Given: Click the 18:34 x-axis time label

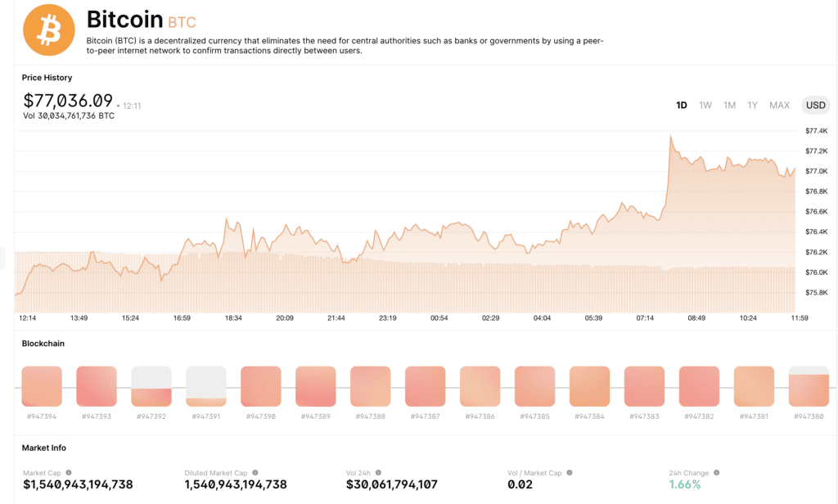Looking at the screenshot, I should [x=233, y=318].
